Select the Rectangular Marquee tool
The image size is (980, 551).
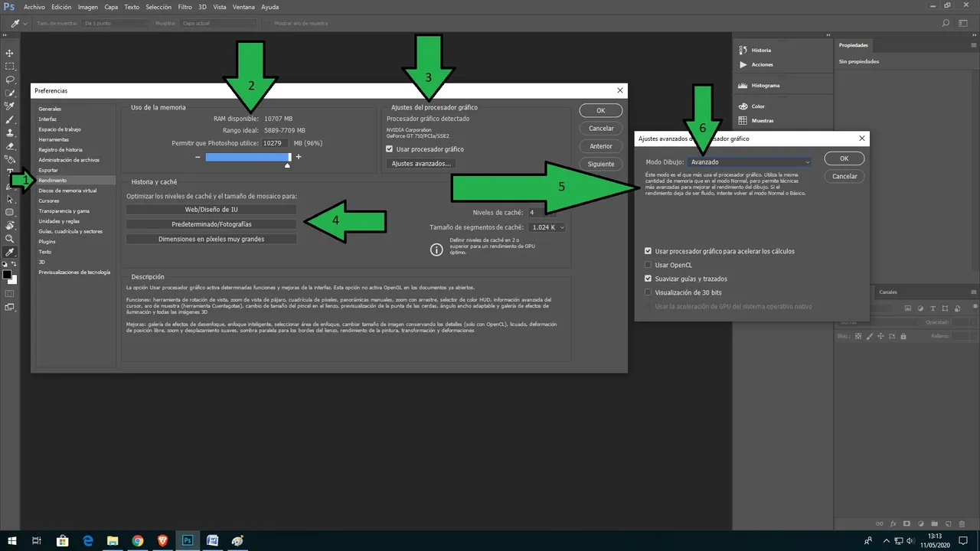click(10, 66)
